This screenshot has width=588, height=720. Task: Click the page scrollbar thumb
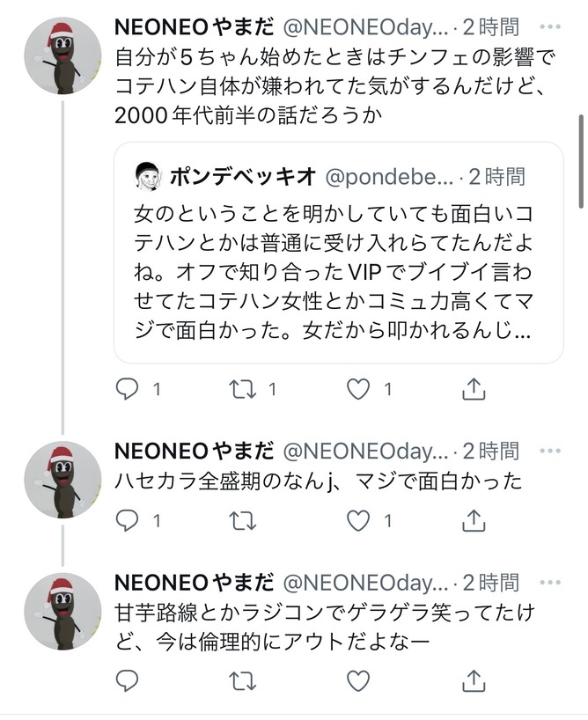580,161
